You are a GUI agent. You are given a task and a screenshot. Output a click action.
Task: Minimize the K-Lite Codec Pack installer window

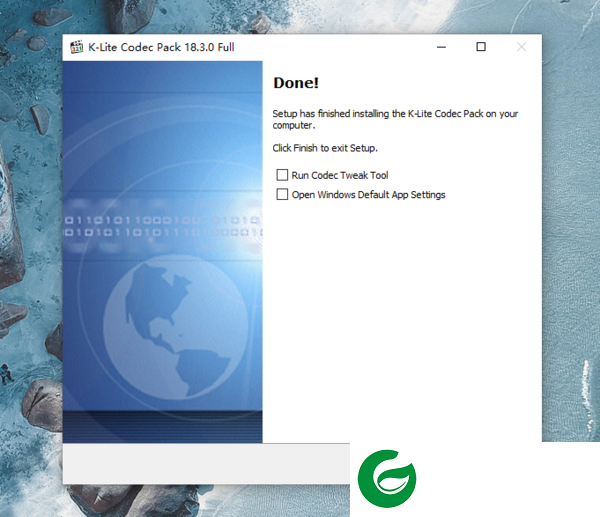(442, 47)
